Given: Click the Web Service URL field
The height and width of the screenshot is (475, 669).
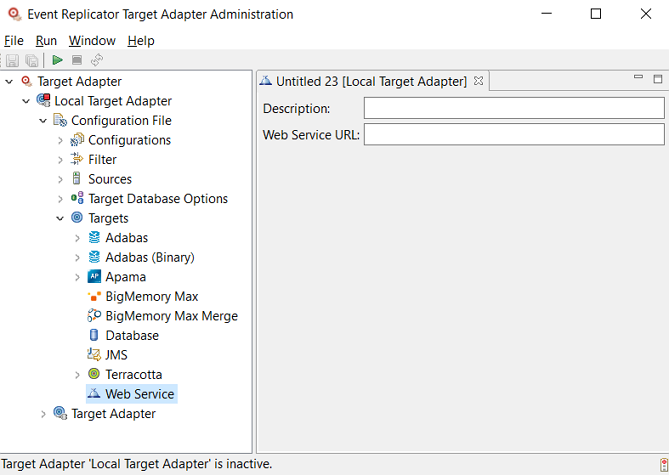Looking at the screenshot, I should [514, 135].
